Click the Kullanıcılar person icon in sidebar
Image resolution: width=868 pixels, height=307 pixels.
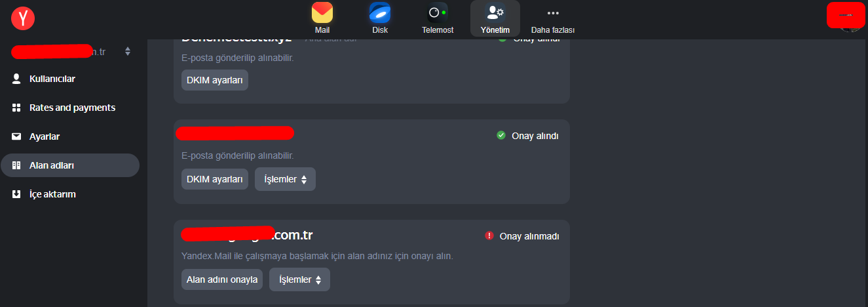[x=16, y=79]
